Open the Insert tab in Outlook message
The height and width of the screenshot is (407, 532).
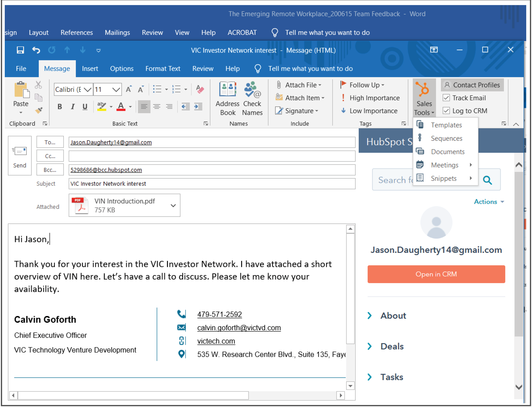(x=90, y=69)
